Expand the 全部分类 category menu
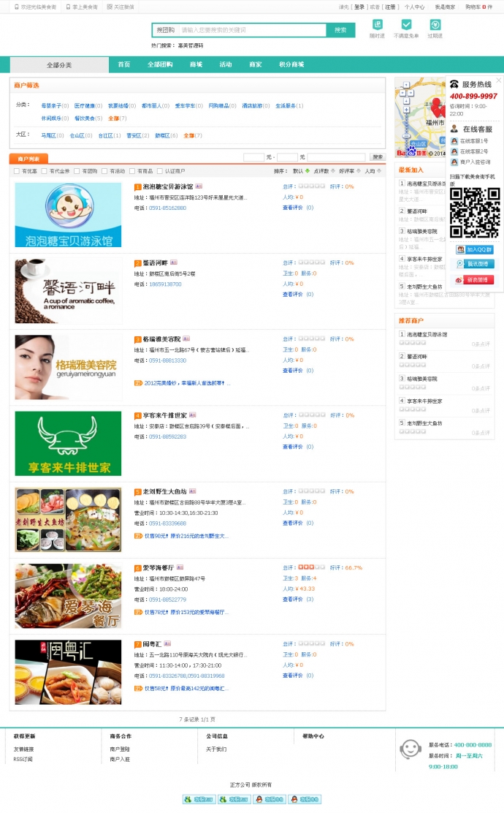This screenshot has width=504, height=813. (x=60, y=65)
